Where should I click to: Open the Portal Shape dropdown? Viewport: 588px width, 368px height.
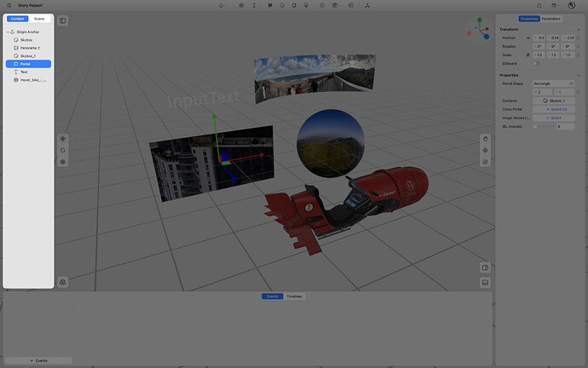click(x=555, y=83)
